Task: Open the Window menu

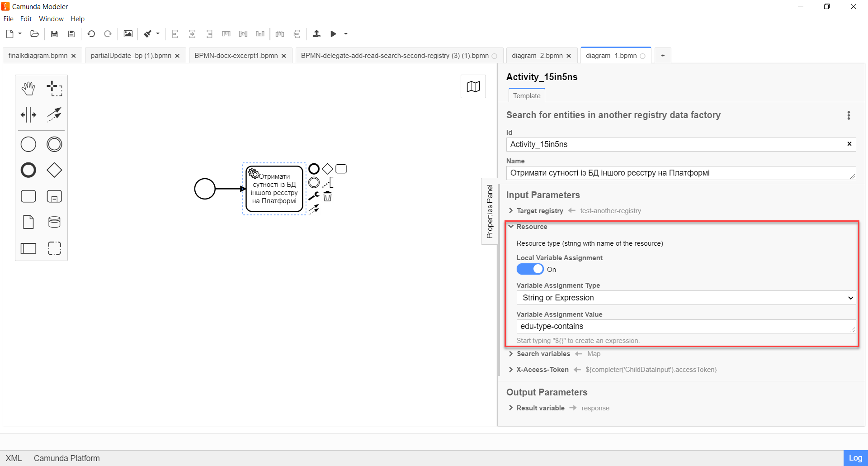Action: click(51, 19)
